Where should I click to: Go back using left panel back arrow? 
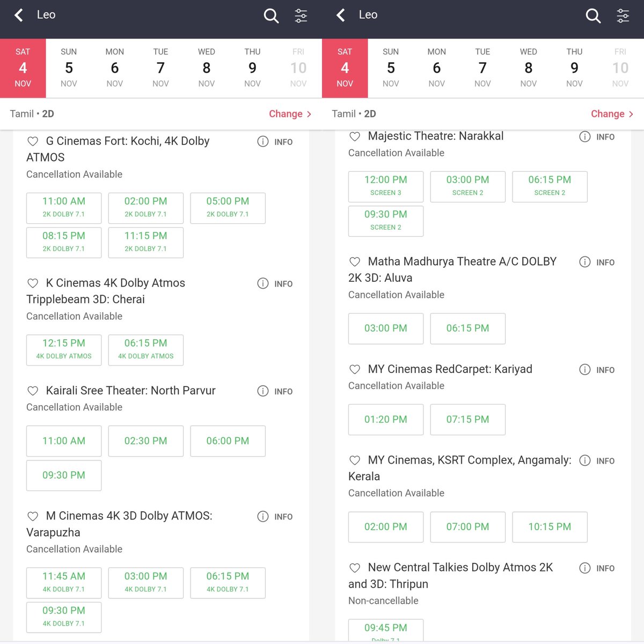[19, 15]
